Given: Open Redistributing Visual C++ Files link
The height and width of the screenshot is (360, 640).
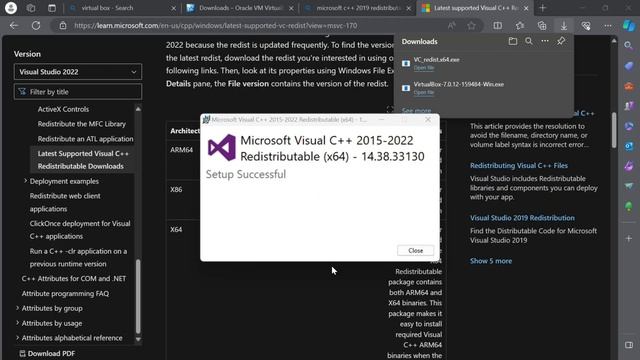Looking at the screenshot, I should tap(519, 165).
